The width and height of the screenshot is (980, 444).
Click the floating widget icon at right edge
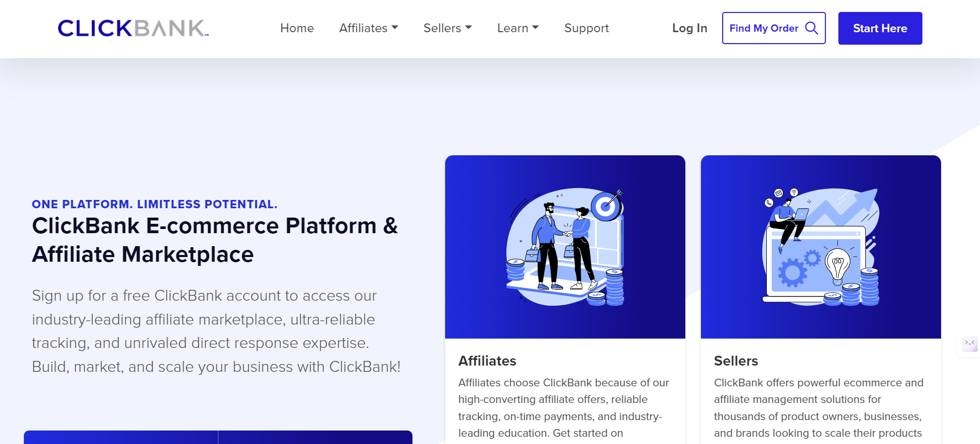[x=969, y=344]
